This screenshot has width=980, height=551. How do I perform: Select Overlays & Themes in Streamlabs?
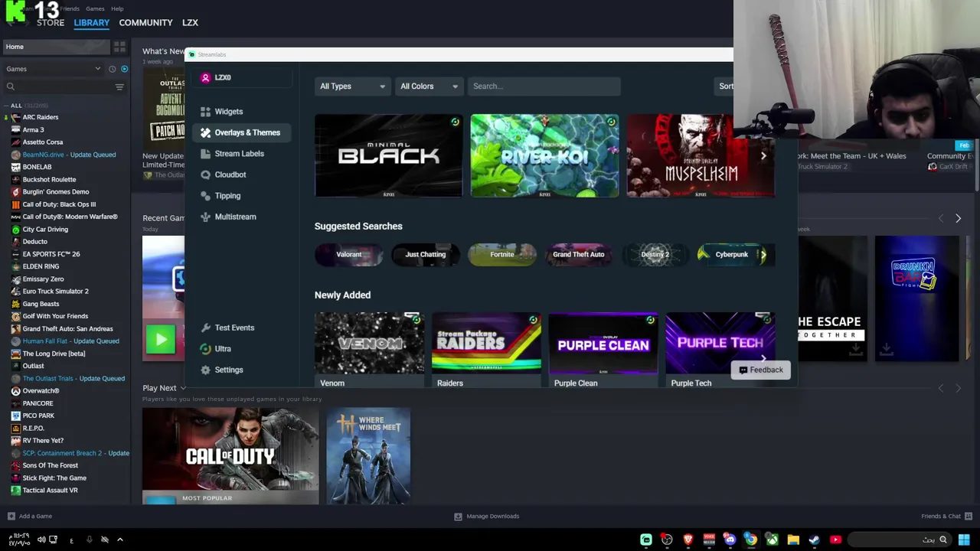240,132
